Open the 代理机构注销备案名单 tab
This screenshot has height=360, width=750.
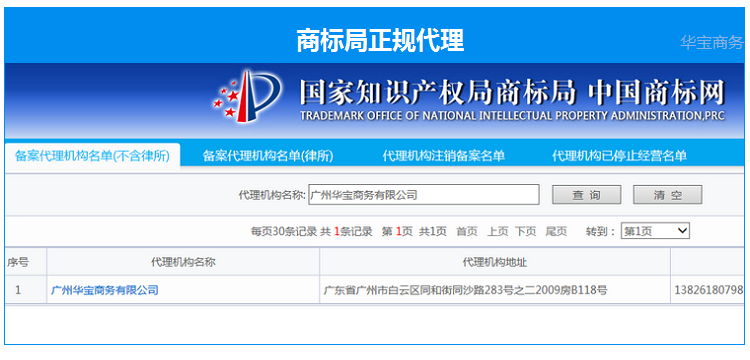(x=443, y=156)
